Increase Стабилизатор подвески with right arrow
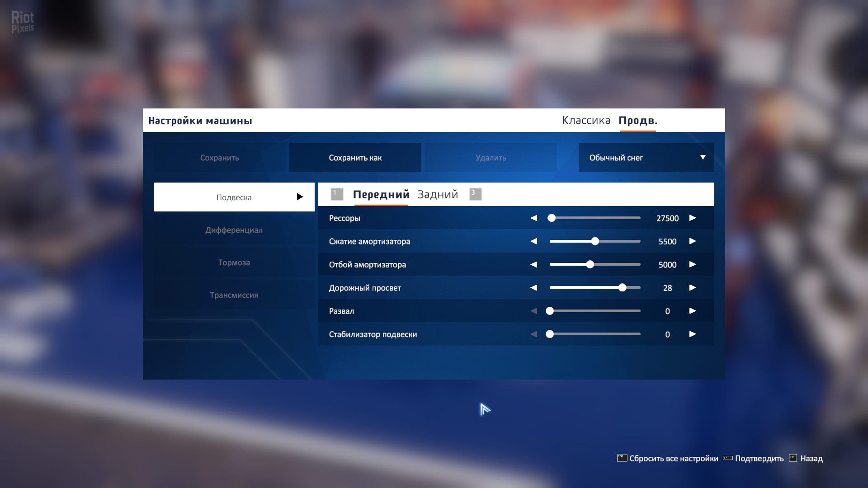 coord(692,334)
